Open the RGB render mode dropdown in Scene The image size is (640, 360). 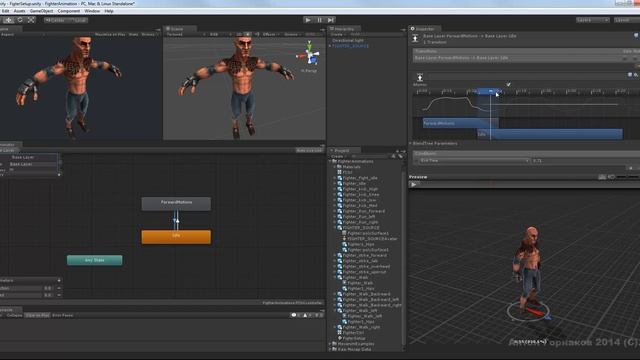tap(220, 35)
